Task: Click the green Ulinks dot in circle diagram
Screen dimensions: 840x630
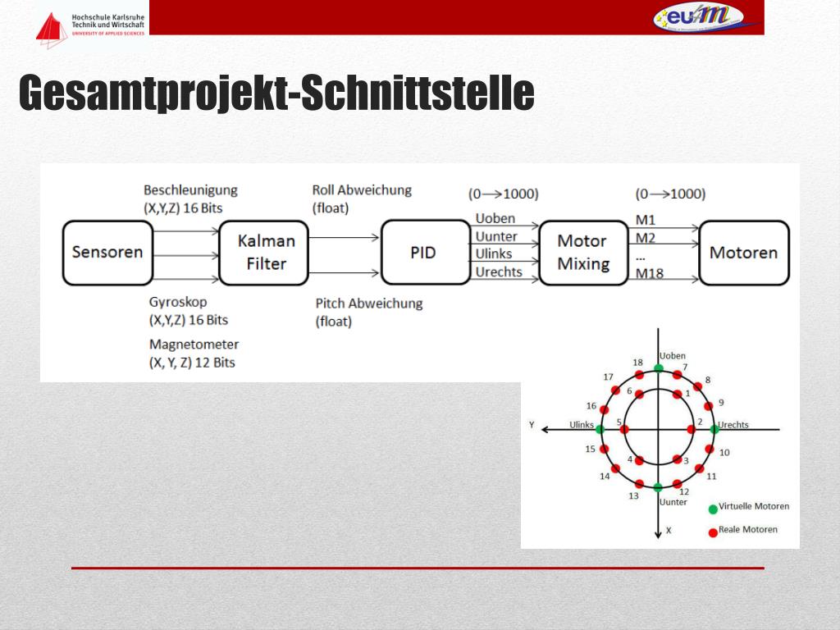Action: click(x=600, y=430)
